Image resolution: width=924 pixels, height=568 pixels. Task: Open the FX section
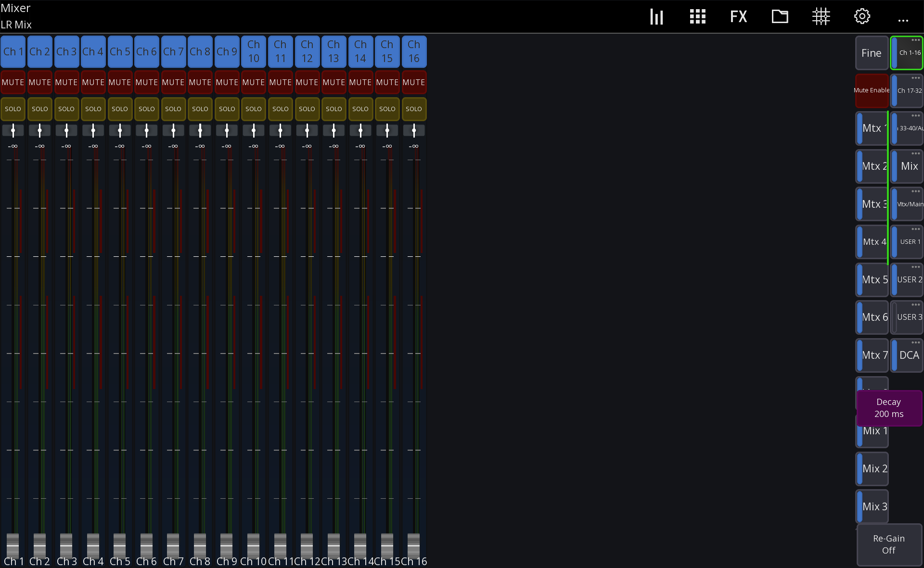click(739, 17)
